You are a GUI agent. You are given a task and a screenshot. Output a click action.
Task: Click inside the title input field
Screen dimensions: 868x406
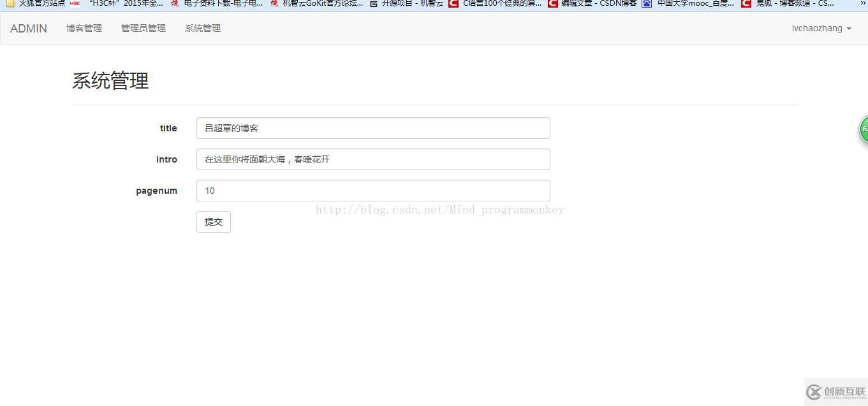373,128
